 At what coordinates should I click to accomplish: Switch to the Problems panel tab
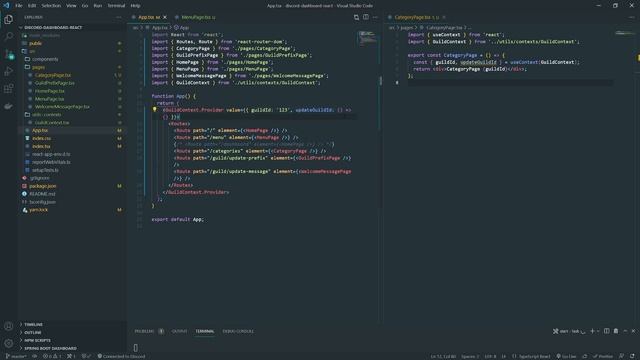(x=144, y=331)
